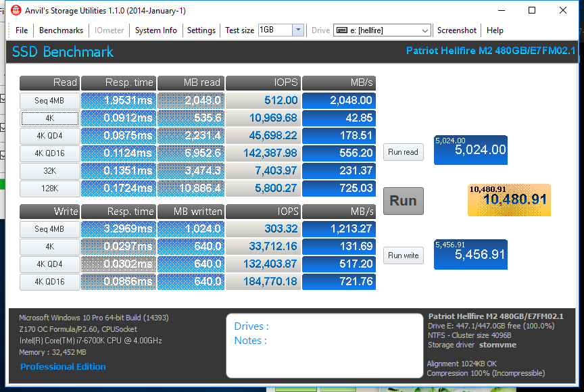Click the Run read button
The image size is (584, 392).
click(x=403, y=152)
